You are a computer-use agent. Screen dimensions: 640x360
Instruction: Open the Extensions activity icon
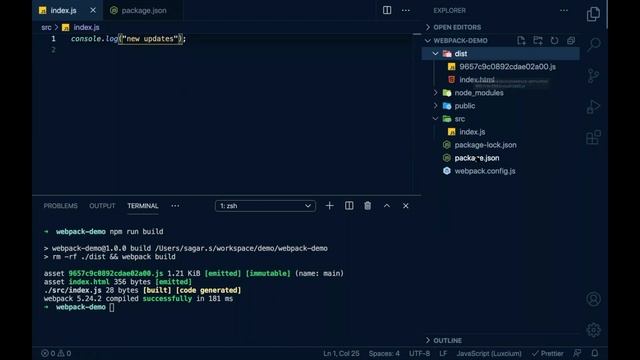[593, 138]
